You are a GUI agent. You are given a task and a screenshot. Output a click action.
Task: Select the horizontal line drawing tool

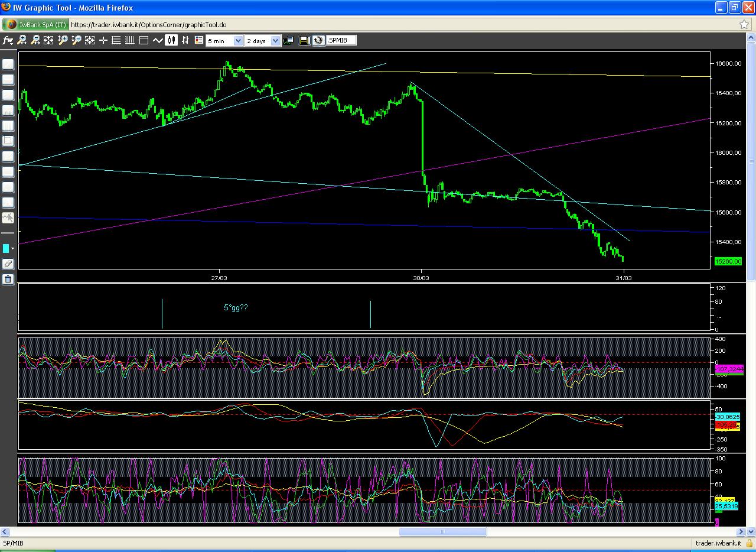click(x=8, y=79)
